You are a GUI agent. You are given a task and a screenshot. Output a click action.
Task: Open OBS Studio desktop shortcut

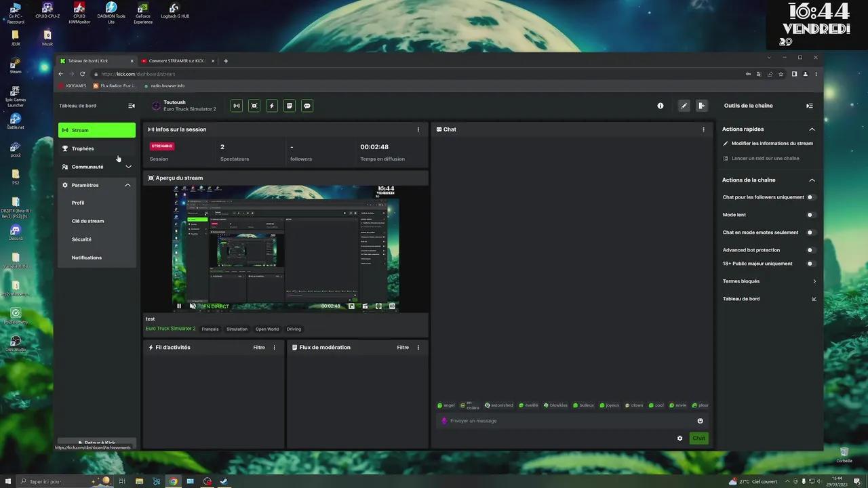point(16,344)
